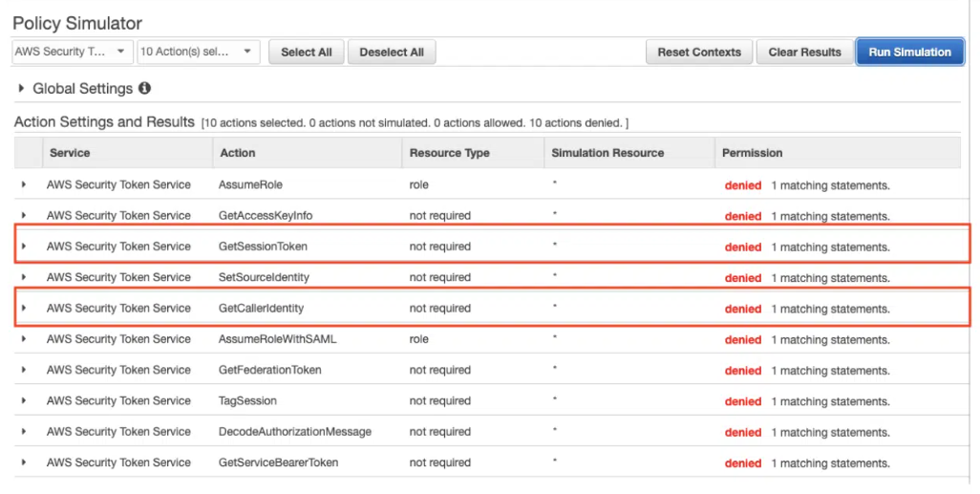The image size is (980, 494).
Task: Click the GetFederationToken action name
Action: pos(269,370)
